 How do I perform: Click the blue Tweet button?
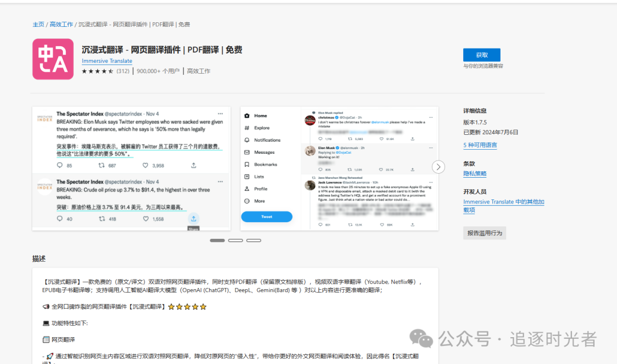tap(266, 217)
